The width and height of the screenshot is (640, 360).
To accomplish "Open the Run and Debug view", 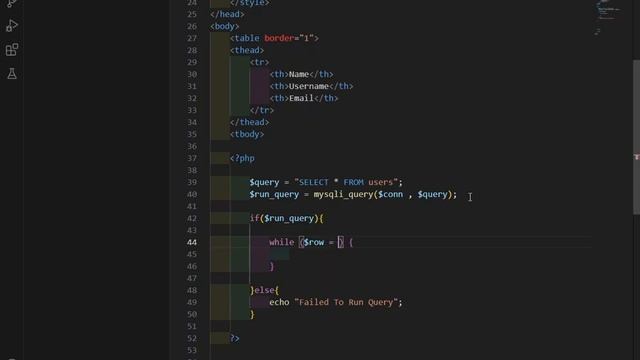I will coord(12,26).
